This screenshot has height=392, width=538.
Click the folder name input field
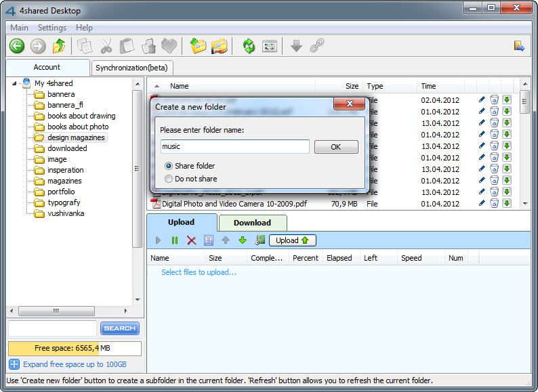235,146
